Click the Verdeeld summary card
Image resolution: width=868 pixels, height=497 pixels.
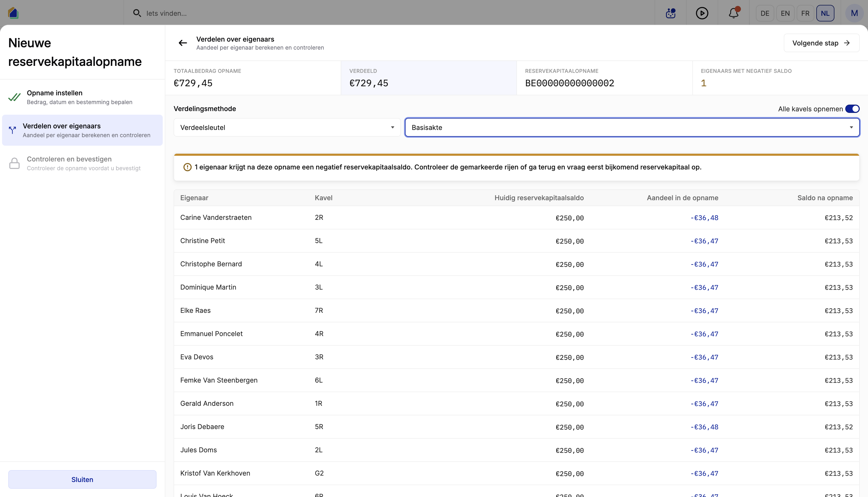tap(428, 78)
